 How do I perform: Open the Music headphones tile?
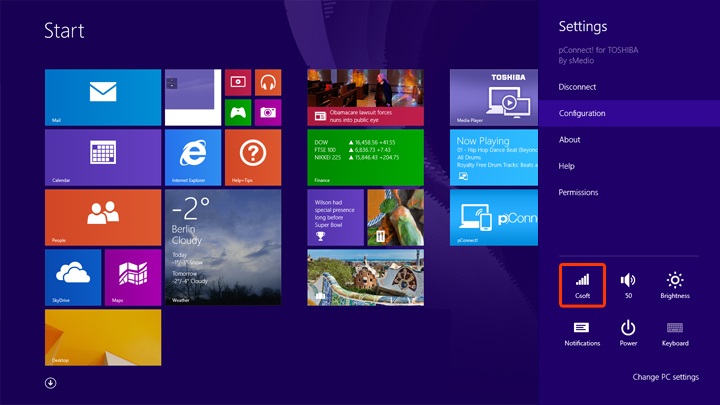pyautogui.click(x=267, y=82)
